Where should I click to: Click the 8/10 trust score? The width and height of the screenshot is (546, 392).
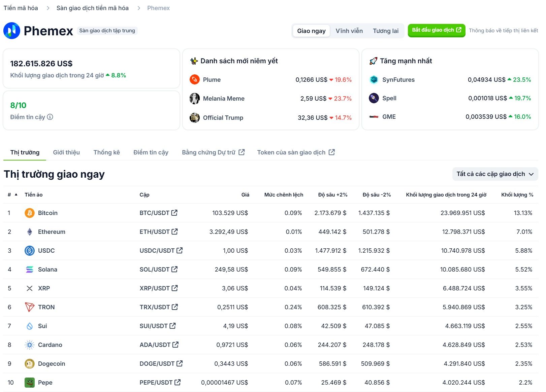18,105
